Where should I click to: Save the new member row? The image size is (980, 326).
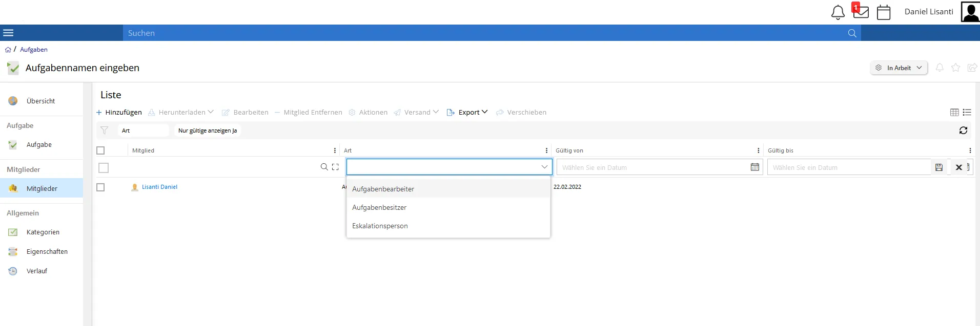click(x=939, y=167)
